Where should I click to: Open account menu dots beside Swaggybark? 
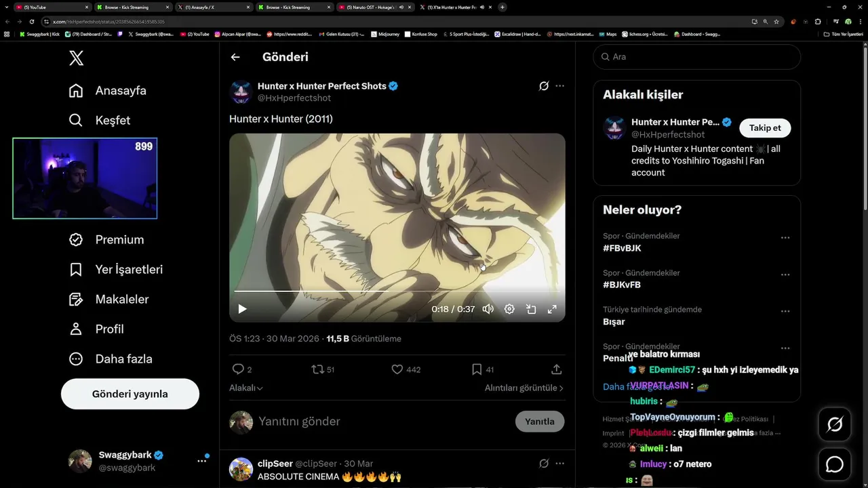click(201, 461)
